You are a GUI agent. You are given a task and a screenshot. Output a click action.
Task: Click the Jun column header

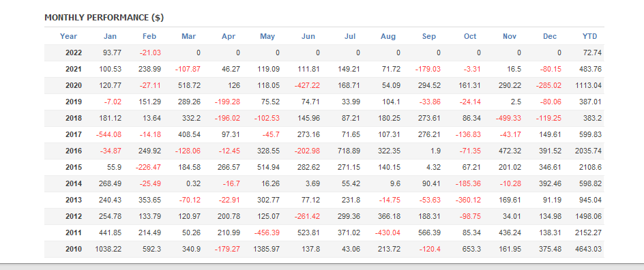coord(308,36)
